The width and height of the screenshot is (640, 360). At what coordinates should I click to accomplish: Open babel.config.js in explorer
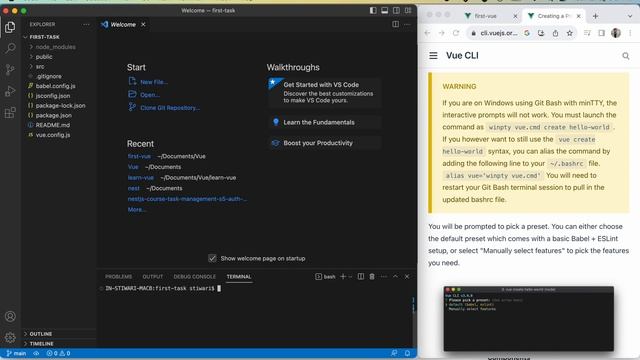56,86
